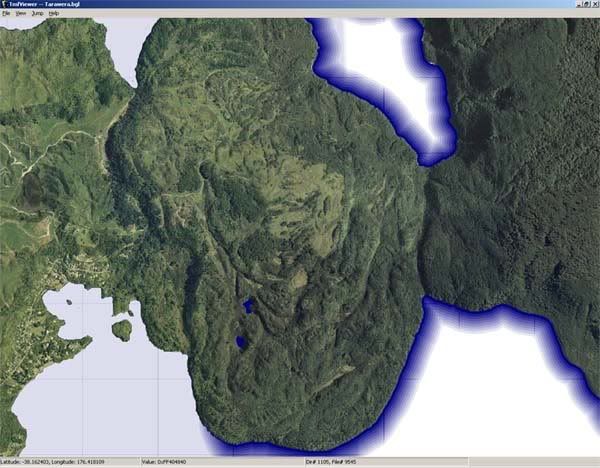Screen dimensions: 600x468
Task: Click the upper small blue lake on map
Action: coord(247,305)
